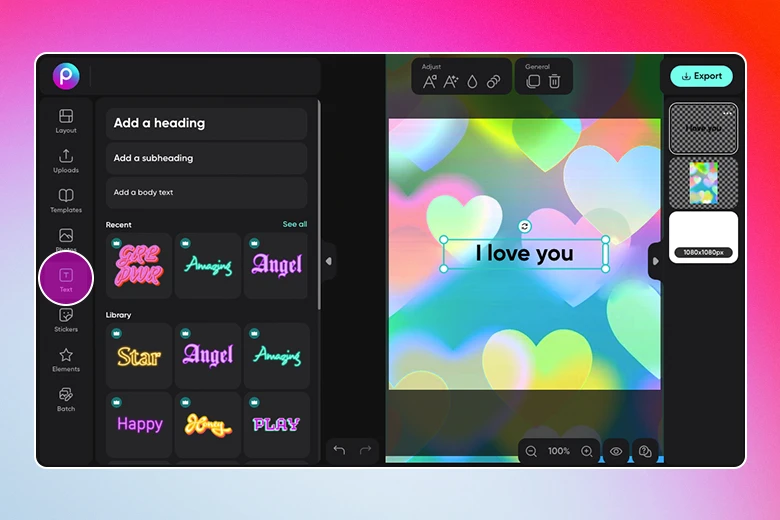Apply the library Angel text style
Image resolution: width=780 pixels, height=520 pixels.
click(x=208, y=356)
